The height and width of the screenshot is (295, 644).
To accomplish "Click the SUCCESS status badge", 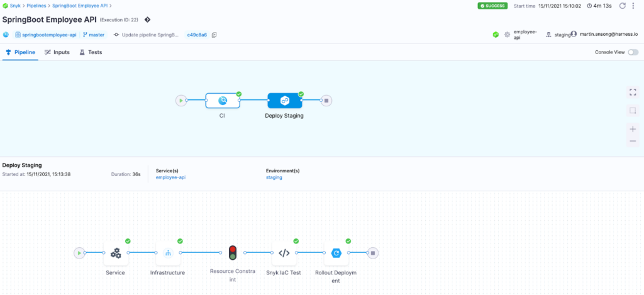I will point(492,6).
